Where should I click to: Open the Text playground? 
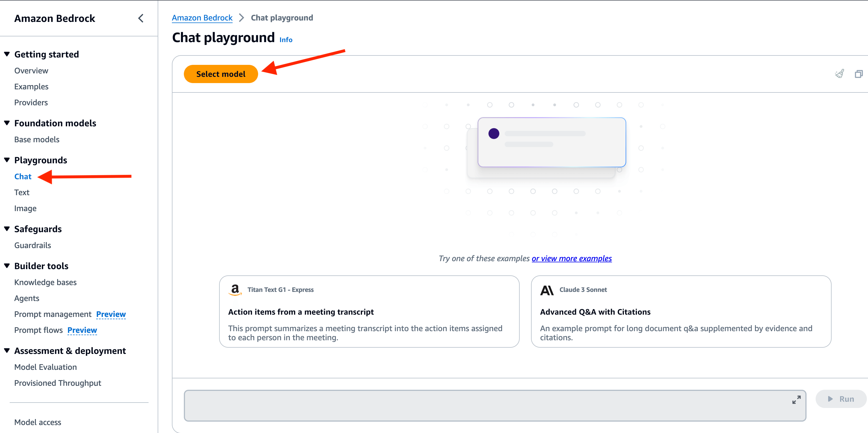[x=22, y=192]
